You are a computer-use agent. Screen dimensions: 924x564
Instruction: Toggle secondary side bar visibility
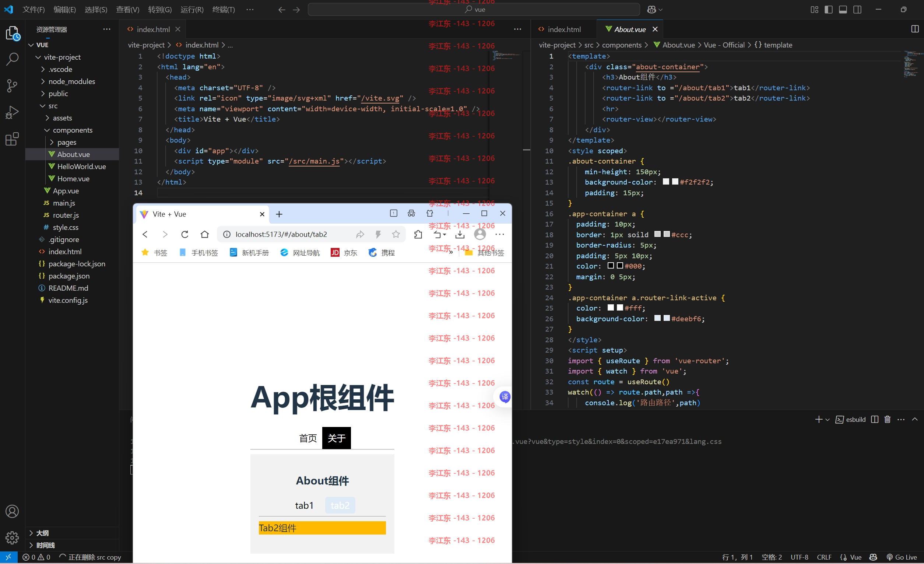(x=857, y=10)
